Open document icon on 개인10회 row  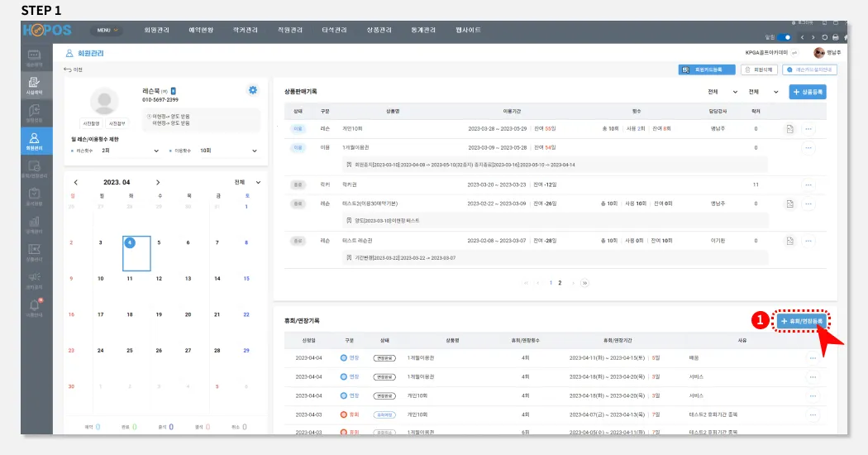pos(789,129)
